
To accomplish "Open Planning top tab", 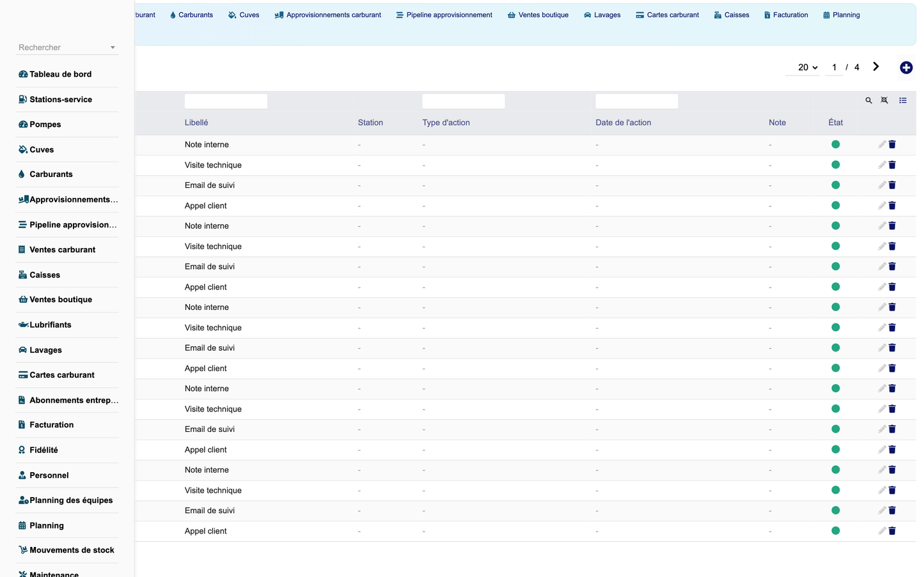I will pos(841,15).
